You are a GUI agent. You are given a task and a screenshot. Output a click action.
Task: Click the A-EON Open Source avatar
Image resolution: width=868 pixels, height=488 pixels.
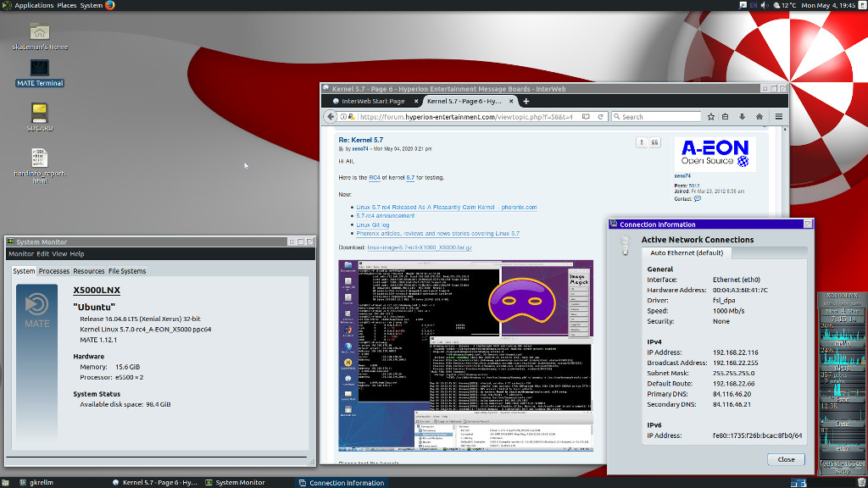coord(715,154)
